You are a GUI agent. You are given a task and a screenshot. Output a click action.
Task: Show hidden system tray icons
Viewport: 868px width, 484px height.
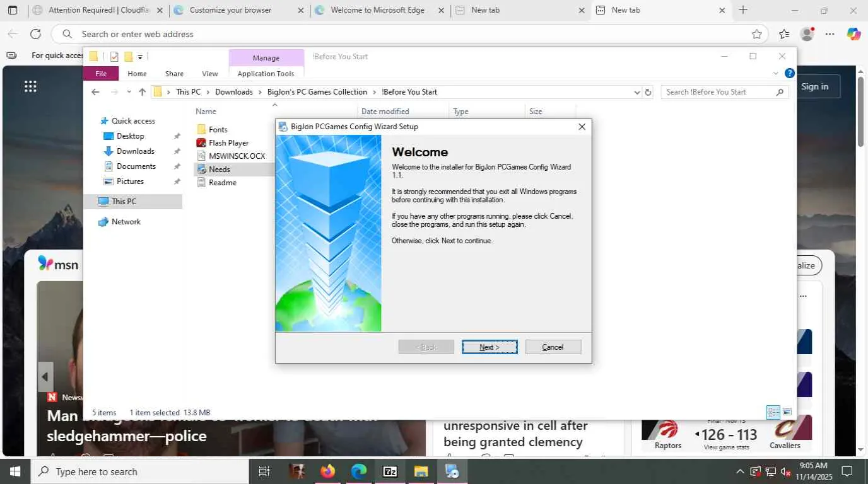point(740,471)
